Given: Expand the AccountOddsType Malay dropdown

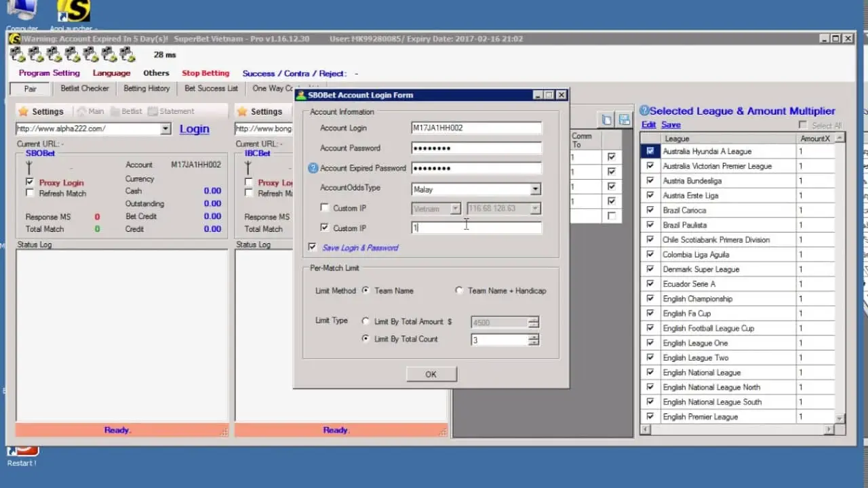Looking at the screenshot, I should pyautogui.click(x=535, y=190).
